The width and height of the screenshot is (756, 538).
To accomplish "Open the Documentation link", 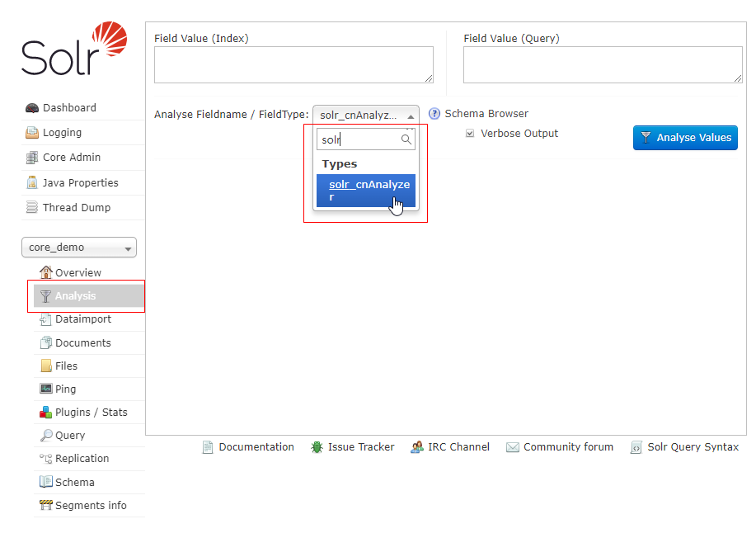I will (x=256, y=447).
